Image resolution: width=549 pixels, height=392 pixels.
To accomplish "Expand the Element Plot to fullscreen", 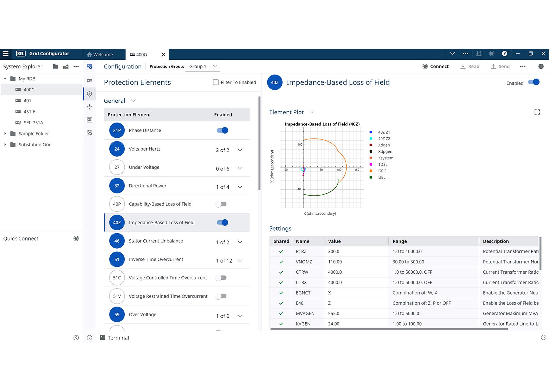I will tap(537, 112).
